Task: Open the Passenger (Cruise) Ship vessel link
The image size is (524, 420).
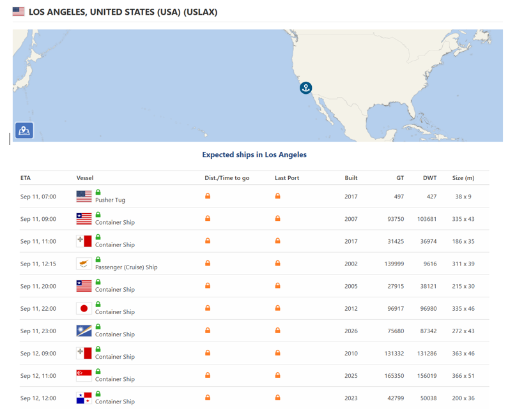Action: 127,267
